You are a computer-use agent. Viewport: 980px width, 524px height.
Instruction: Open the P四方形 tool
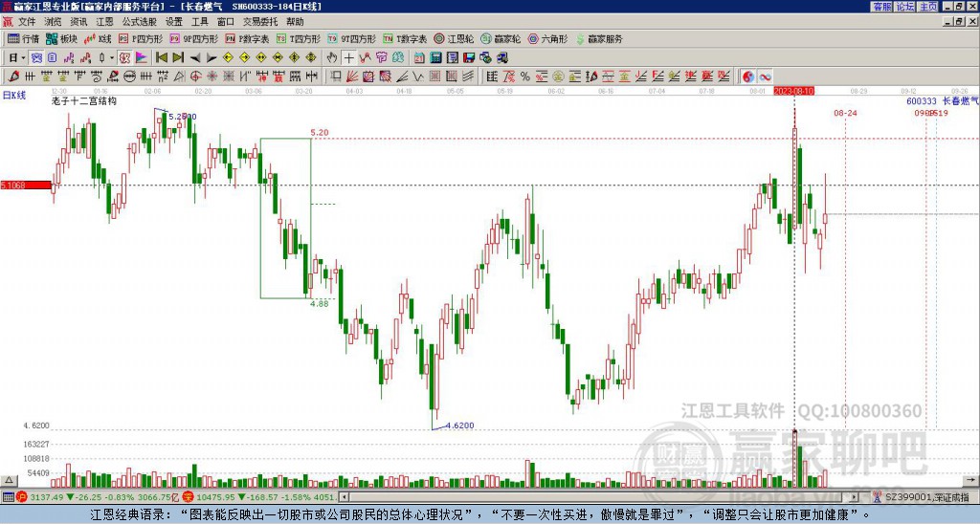click(x=141, y=38)
